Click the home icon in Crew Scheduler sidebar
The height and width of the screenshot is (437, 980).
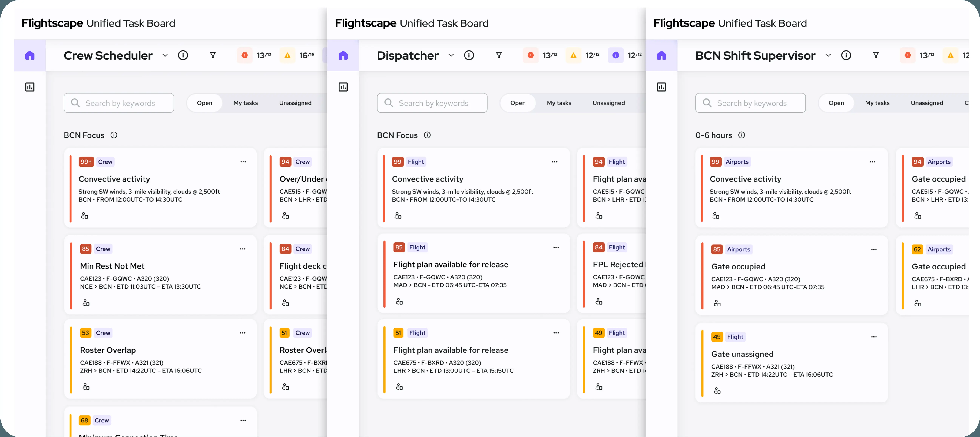[x=30, y=56]
